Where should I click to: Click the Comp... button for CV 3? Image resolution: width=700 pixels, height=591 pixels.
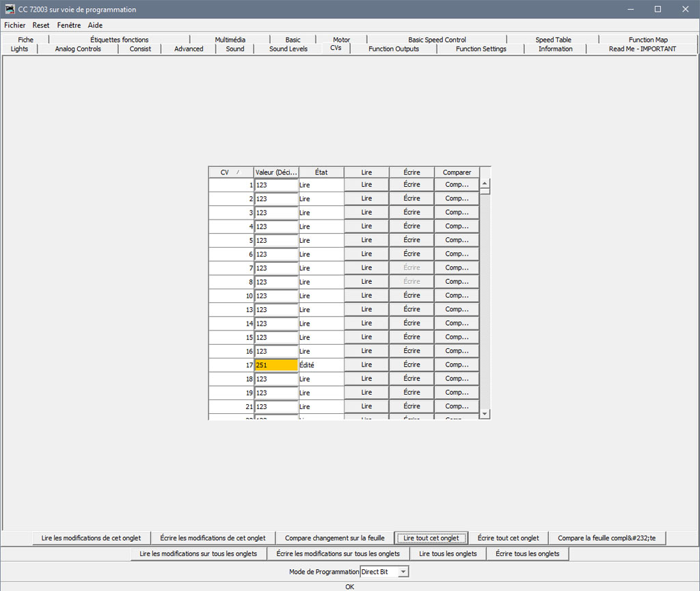[x=457, y=212]
